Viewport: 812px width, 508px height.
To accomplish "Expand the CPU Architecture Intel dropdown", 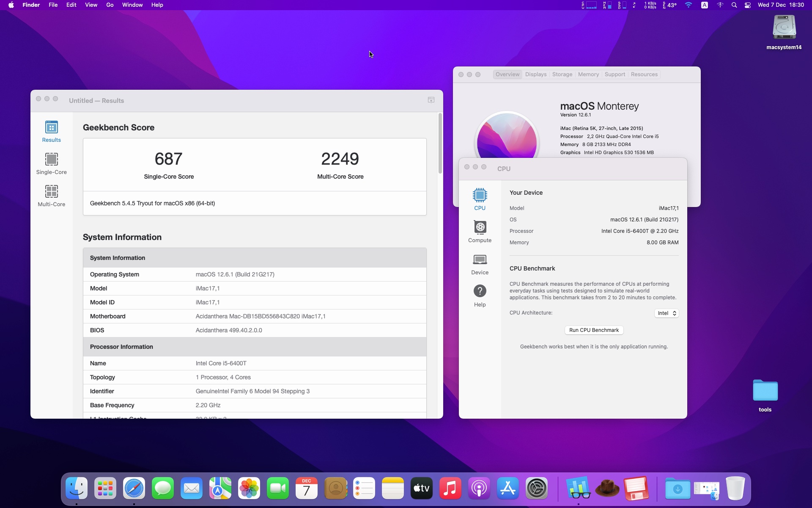I will (667, 313).
